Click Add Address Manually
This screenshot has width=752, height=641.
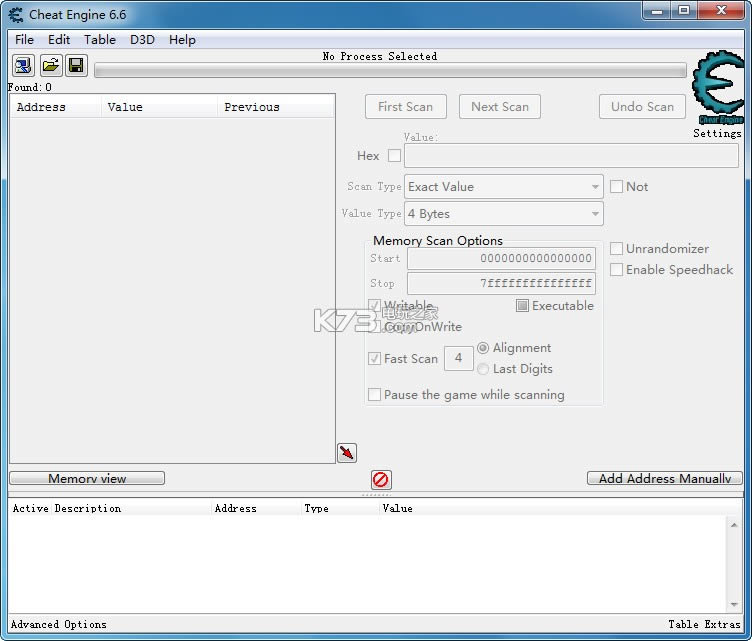point(665,478)
